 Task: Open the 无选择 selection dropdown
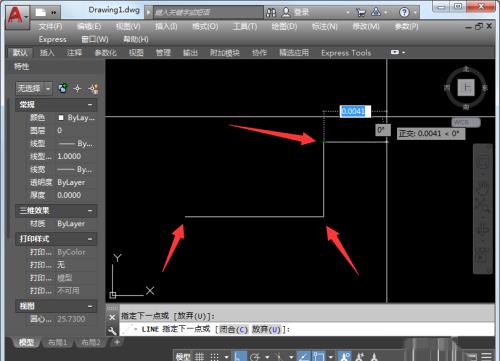pyautogui.click(x=34, y=88)
